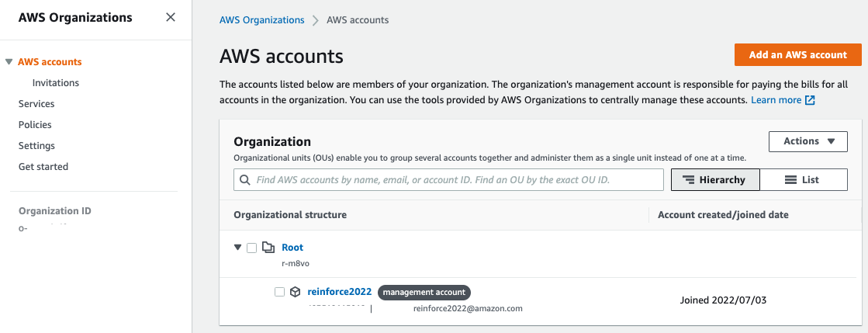Click external link icon beside Learn more
This screenshot has height=333, width=868.
tap(810, 100)
